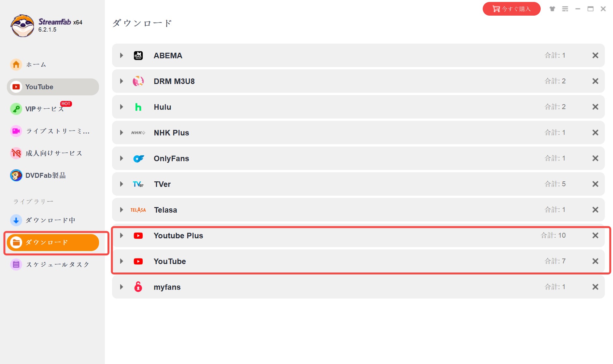Select YouTube in the sidebar
The height and width of the screenshot is (364, 613).
click(x=53, y=87)
